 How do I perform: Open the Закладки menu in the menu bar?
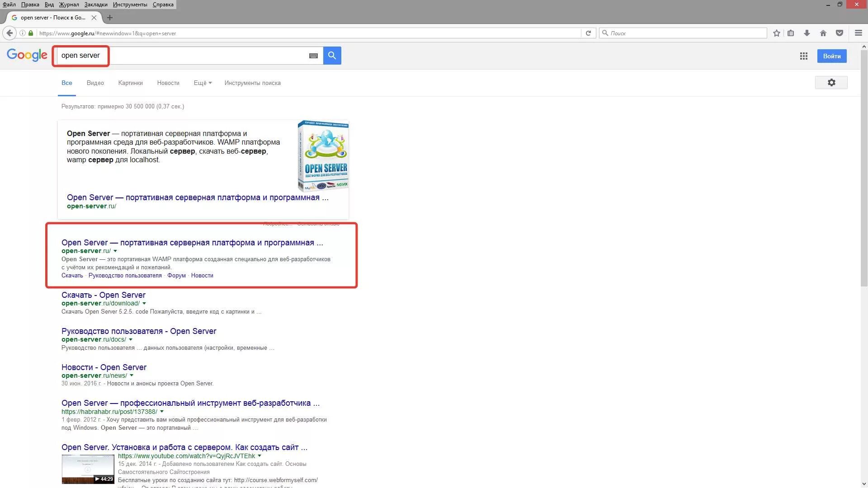(96, 5)
